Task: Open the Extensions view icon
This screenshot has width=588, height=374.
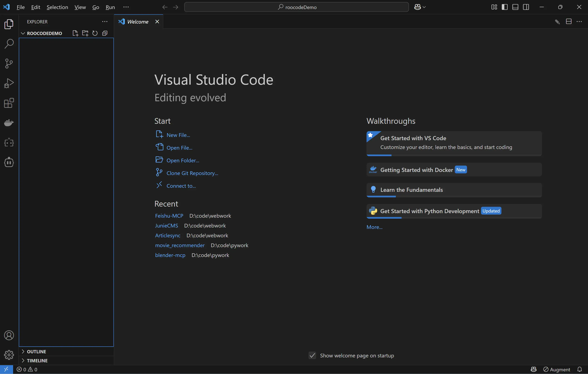Action: (9, 103)
